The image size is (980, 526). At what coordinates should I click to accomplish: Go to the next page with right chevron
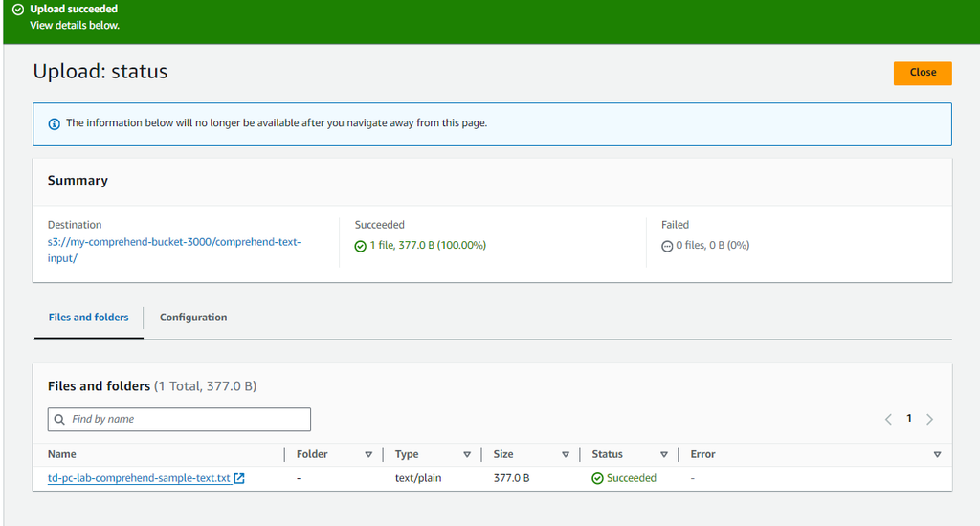(929, 419)
